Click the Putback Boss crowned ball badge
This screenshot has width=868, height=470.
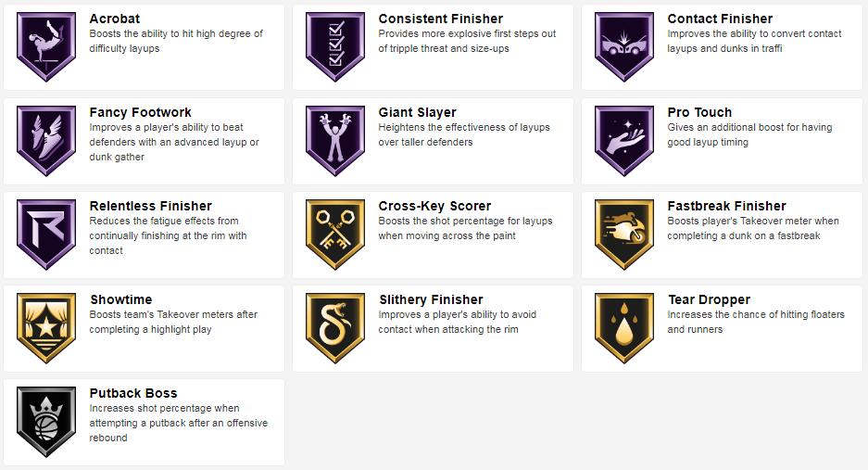coord(46,422)
